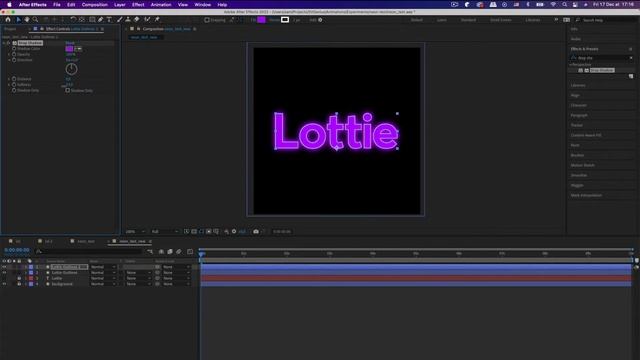This screenshot has height=360, width=640.
Task: Select the Puppet Pin tool
Action: click(157, 20)
